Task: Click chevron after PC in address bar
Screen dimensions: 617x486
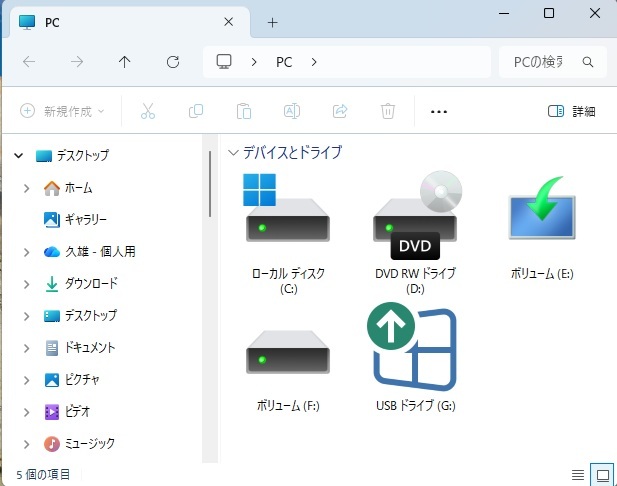Action: click(314, 62)
